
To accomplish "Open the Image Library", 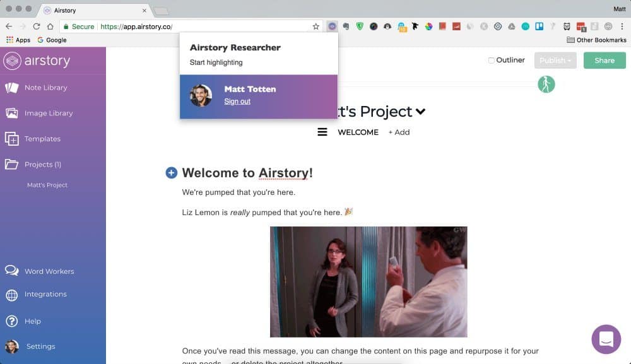I will pos(39,114).
